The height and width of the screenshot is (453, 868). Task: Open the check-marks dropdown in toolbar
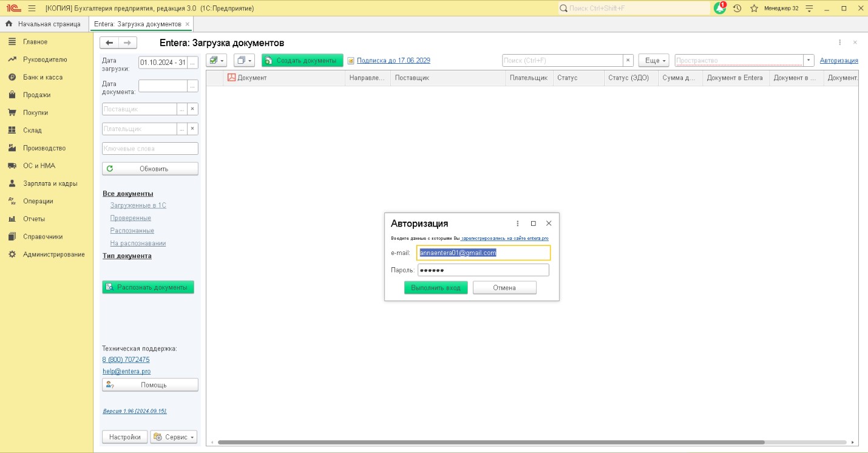point(216,61)
